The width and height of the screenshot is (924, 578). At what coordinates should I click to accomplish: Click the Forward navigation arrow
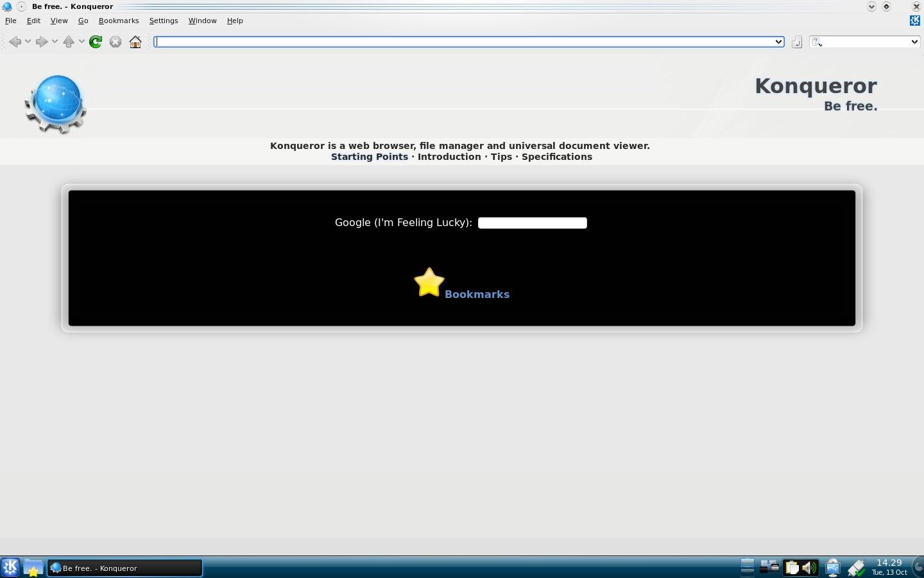click(42, 42)
